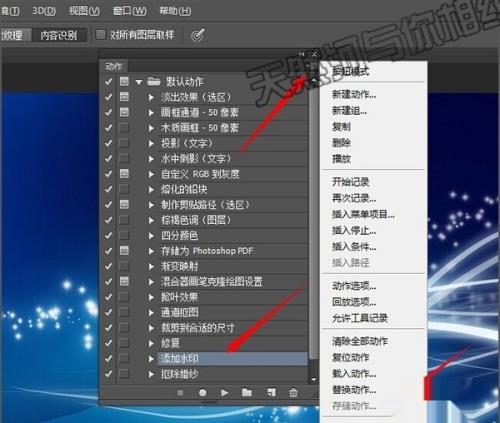Open the Actions panel flyout menu icon
Viewport: 500px width, 423px height.
pyautogui.click(x=311, y=66)
